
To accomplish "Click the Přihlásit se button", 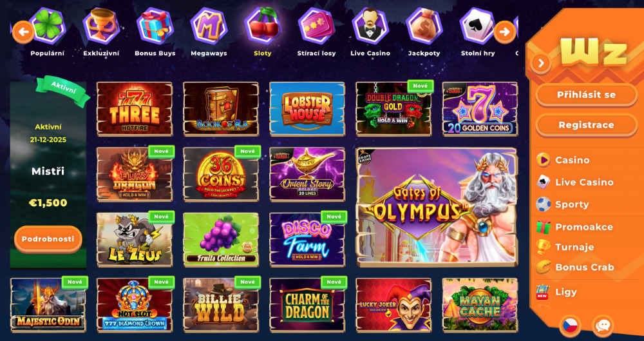I will [x=586, y=95].
